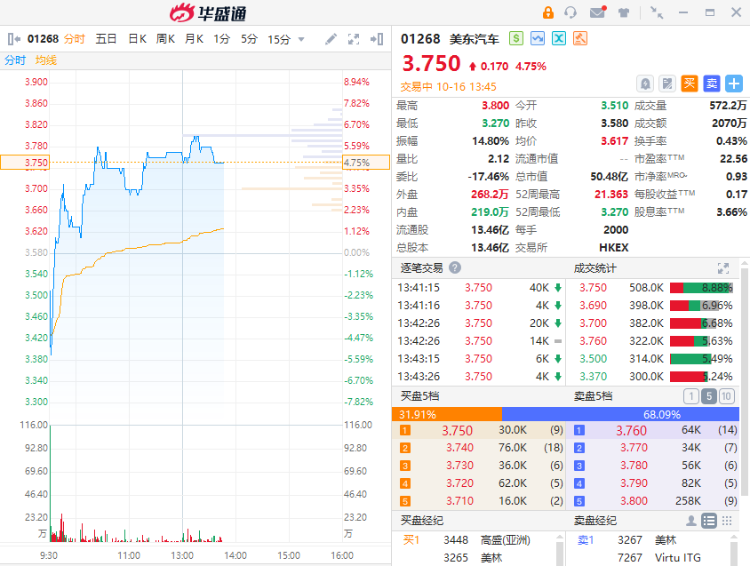Click the green S badge icon
Screen dimensions: 750x566
(516, 38)
